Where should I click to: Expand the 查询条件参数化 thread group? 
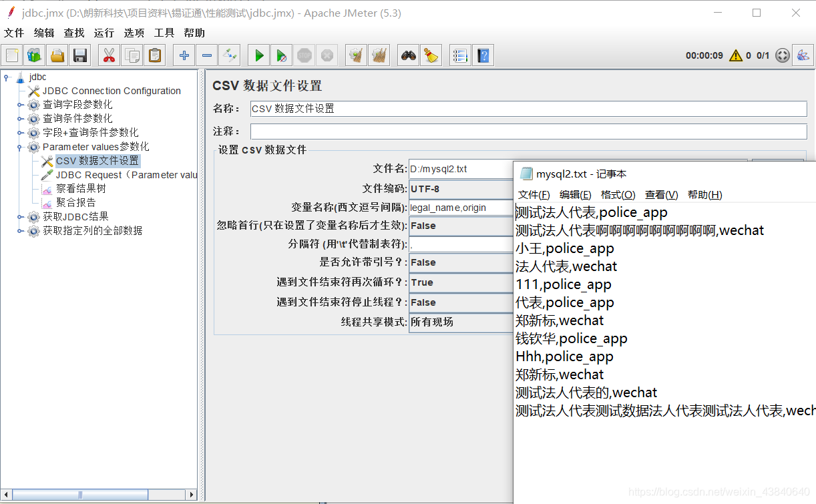point(20,119)
